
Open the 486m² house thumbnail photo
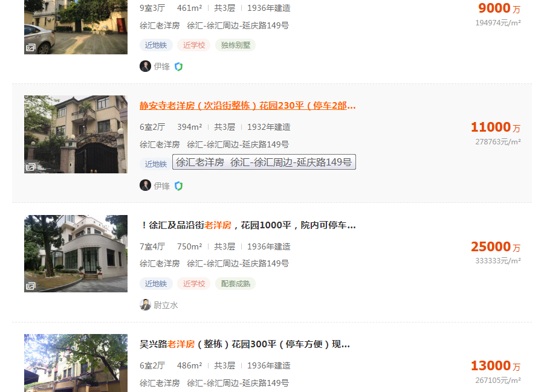click(x=76, y=363)
